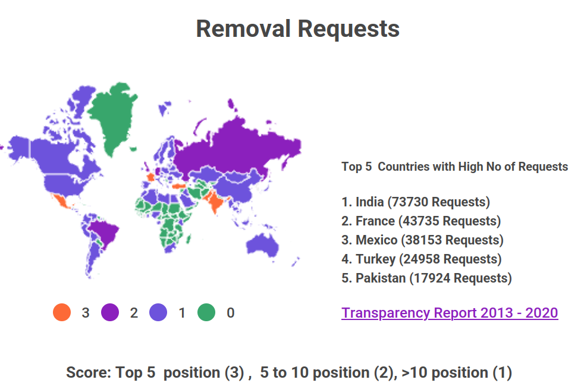Click the dark purple legend circle for score 2
The image size is (584, 392).
[x=110, y=312]
